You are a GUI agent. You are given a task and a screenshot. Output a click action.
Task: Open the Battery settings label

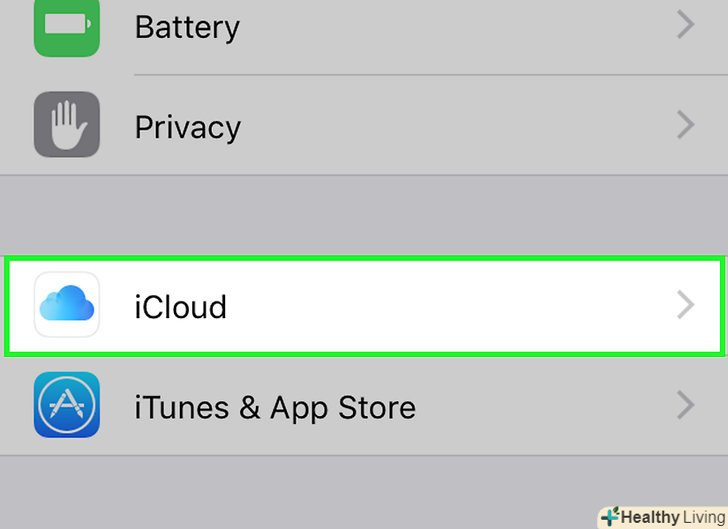(187, 27)
